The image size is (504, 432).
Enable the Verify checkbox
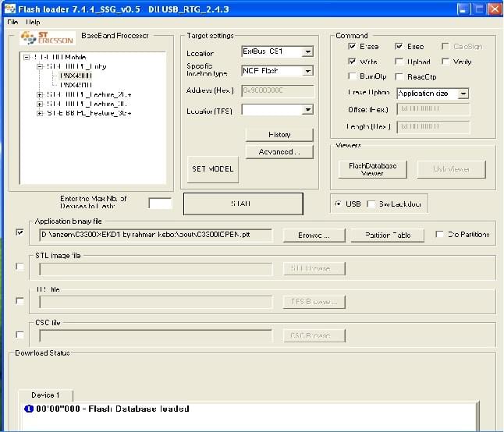pos(445,62)
